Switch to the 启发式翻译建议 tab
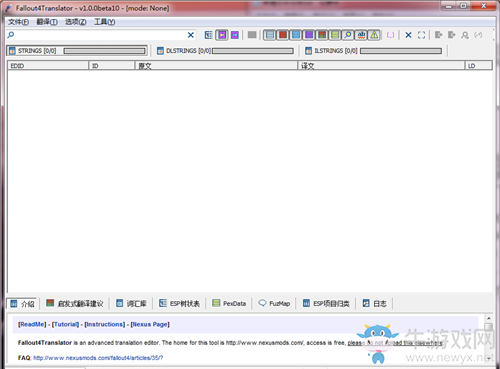Screen dimensions: 500x369 pos(75,303)
